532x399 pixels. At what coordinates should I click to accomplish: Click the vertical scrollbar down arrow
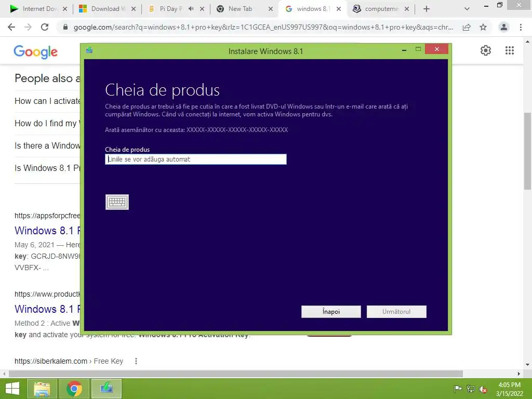click(527, 365)
